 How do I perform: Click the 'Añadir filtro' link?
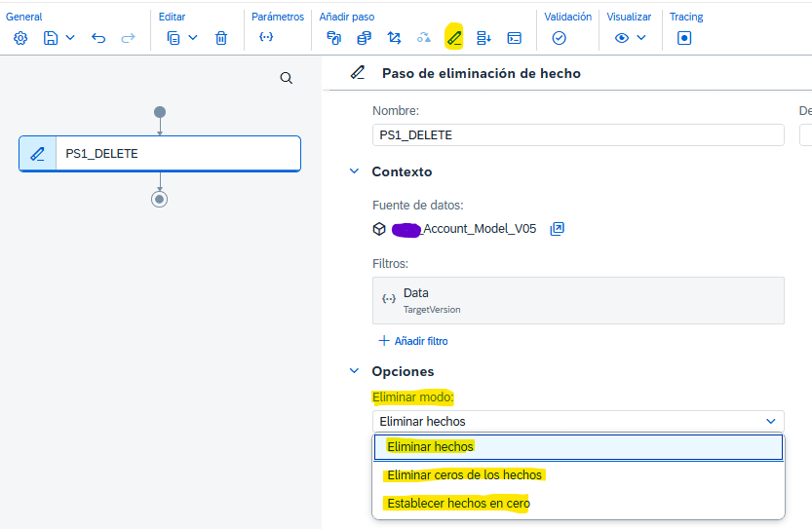click(412, 341)
